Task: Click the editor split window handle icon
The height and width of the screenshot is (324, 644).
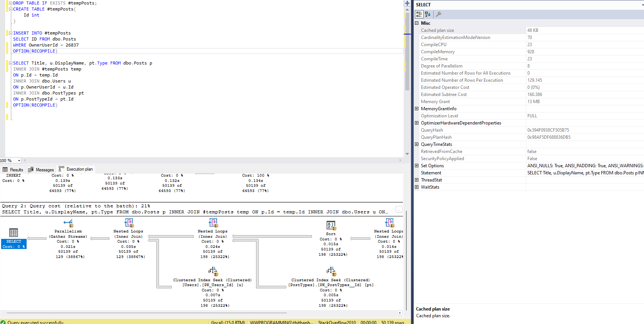Action: pyautogui.click(x=407, y=3)
